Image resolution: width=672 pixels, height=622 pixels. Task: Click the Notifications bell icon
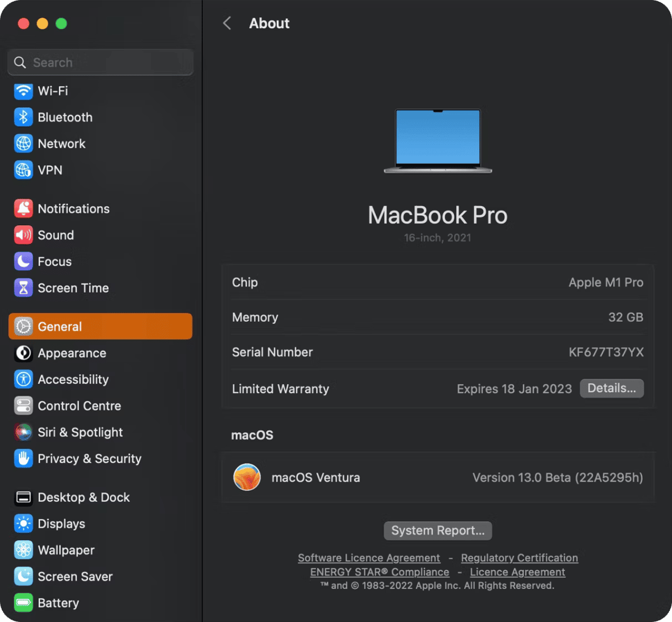pos(23,208)
